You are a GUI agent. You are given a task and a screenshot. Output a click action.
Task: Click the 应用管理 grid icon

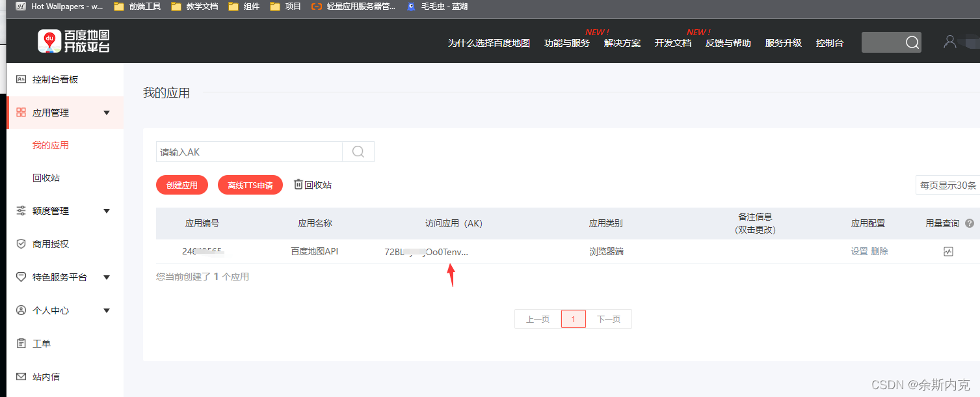coord(21,113)
